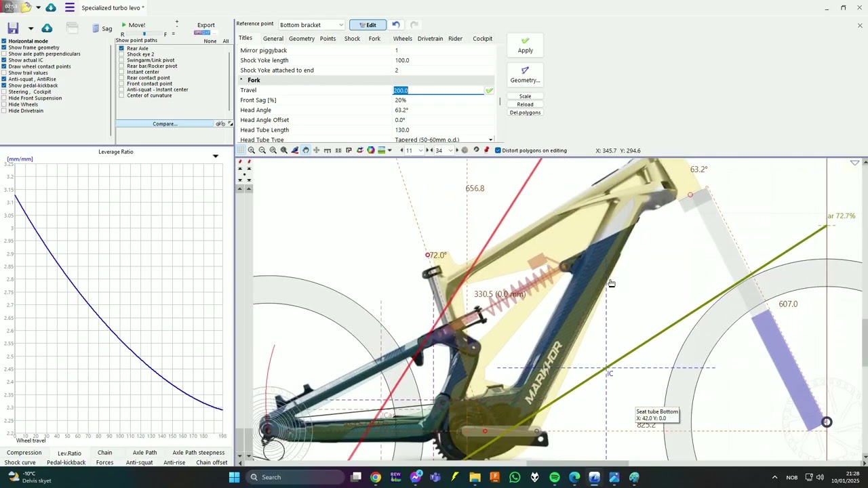868x488 pixels.
Task: Click the cloud upload icon
Action: [x=47, y=28]
